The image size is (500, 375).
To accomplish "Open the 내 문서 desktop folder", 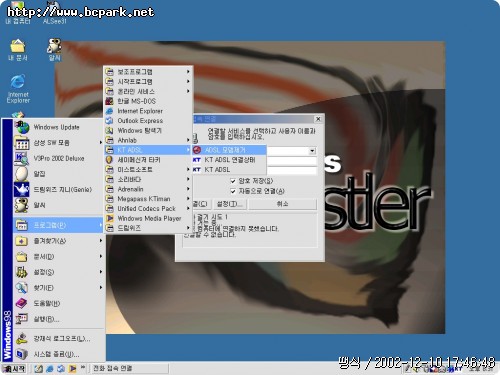I will point(18,50).
